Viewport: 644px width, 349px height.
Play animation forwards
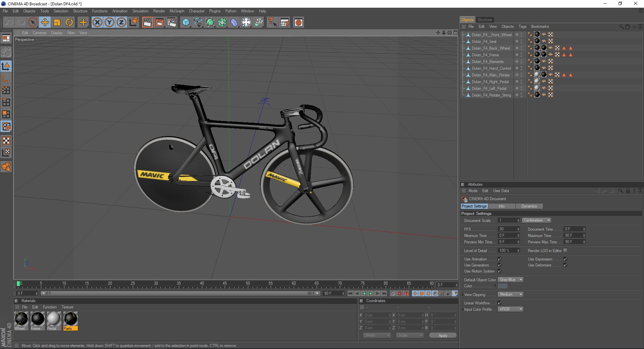pyautogui.click(x=371, y=294)
